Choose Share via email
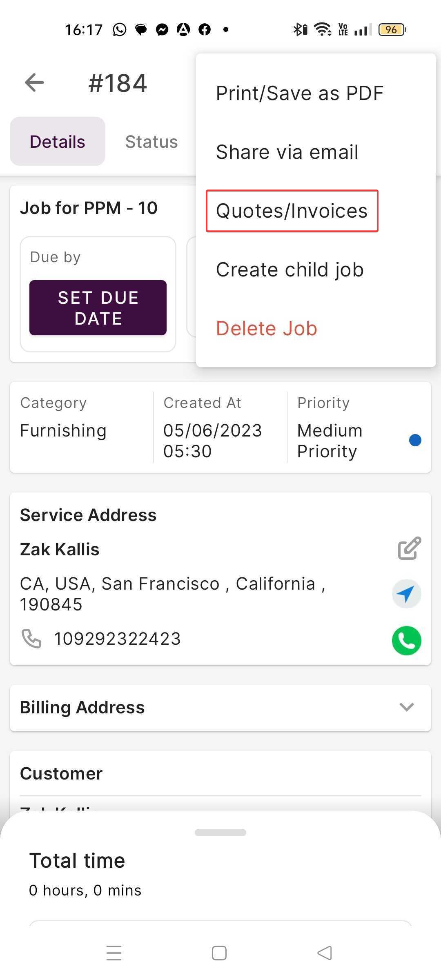The width and height of the screenshot is (441, 980). (x=287, y=152)
